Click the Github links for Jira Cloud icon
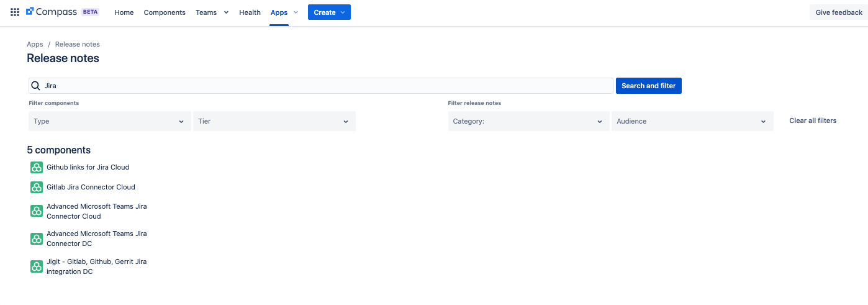The height and width of the screenshot is (305, 868). (x=37, y=167)
